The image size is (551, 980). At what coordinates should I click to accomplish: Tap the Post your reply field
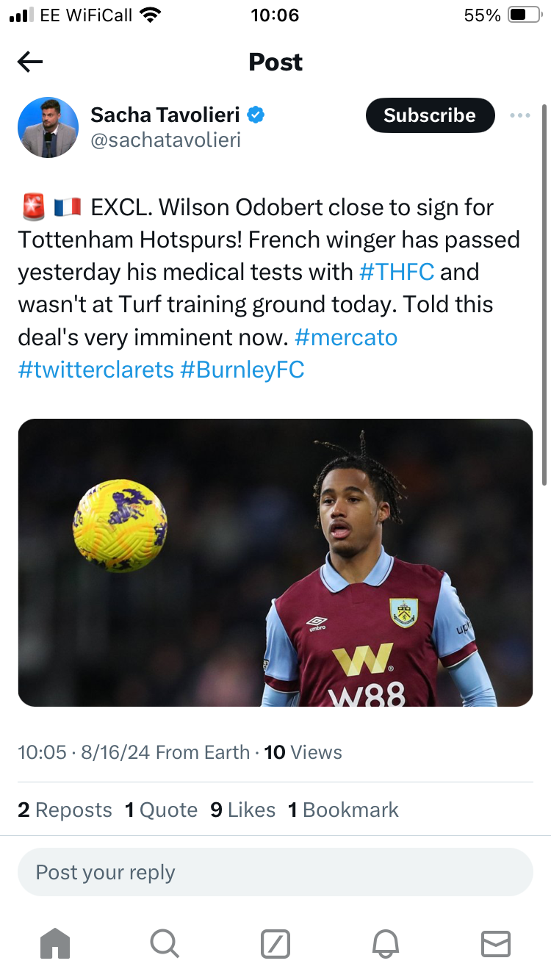275,872
